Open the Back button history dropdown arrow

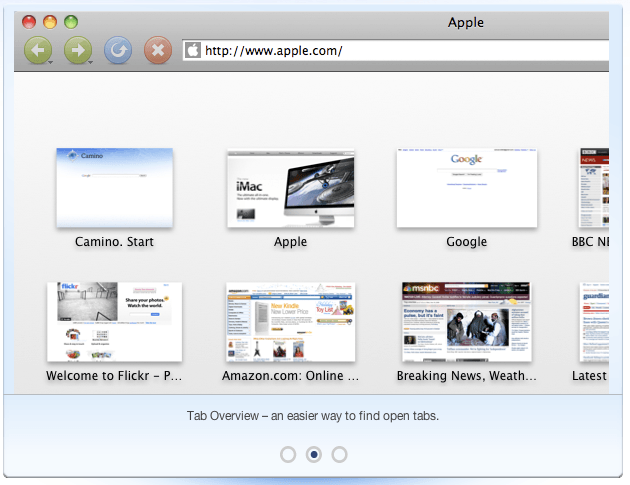[51, 62]
